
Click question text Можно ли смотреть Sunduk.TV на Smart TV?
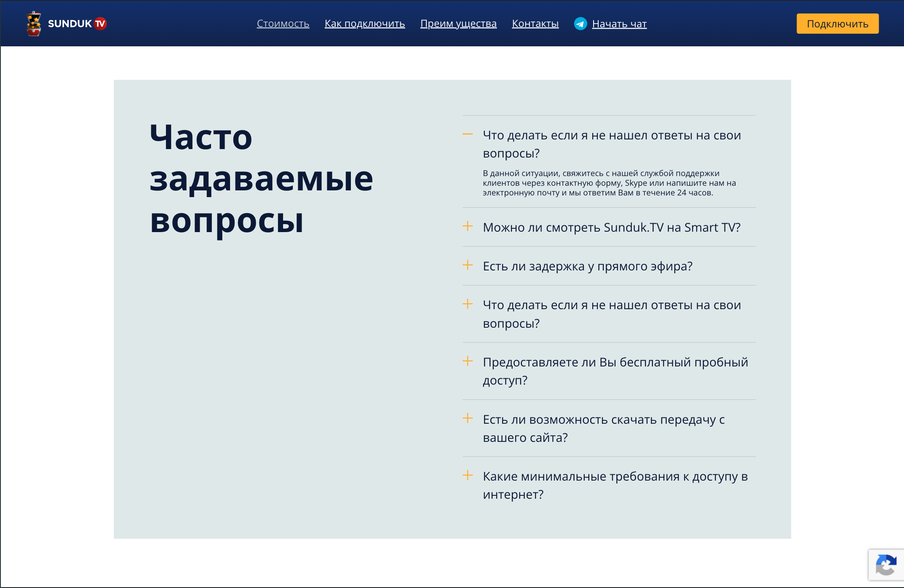point(612,227)
